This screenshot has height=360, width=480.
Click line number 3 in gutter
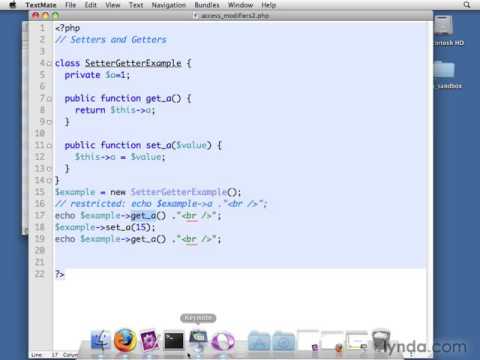coord(42,51)
